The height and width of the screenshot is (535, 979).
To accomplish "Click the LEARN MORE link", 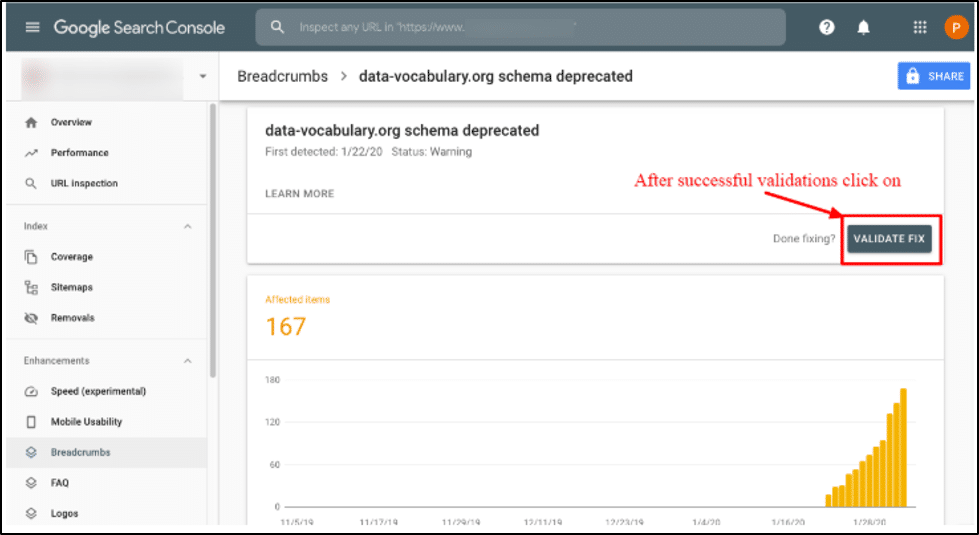I will [300, 194].
